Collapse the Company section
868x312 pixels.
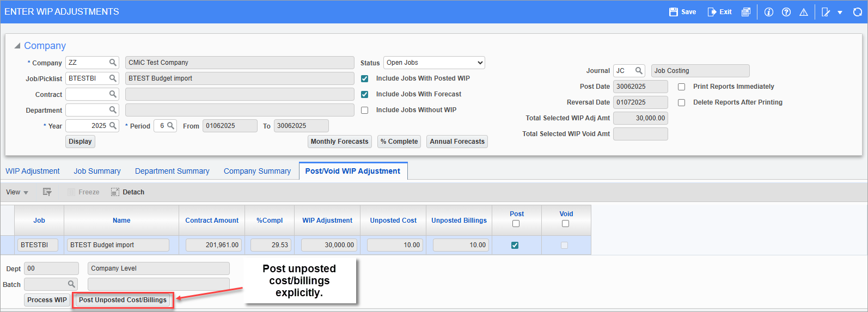17,46
